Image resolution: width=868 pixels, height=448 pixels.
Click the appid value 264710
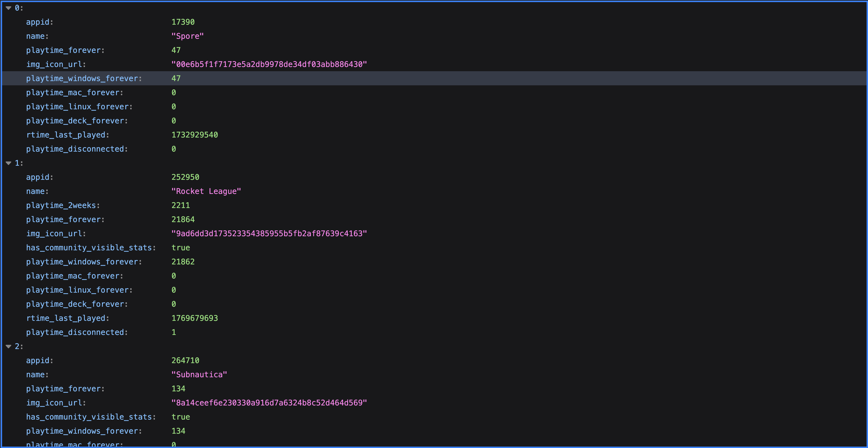(x=185, y=361)
